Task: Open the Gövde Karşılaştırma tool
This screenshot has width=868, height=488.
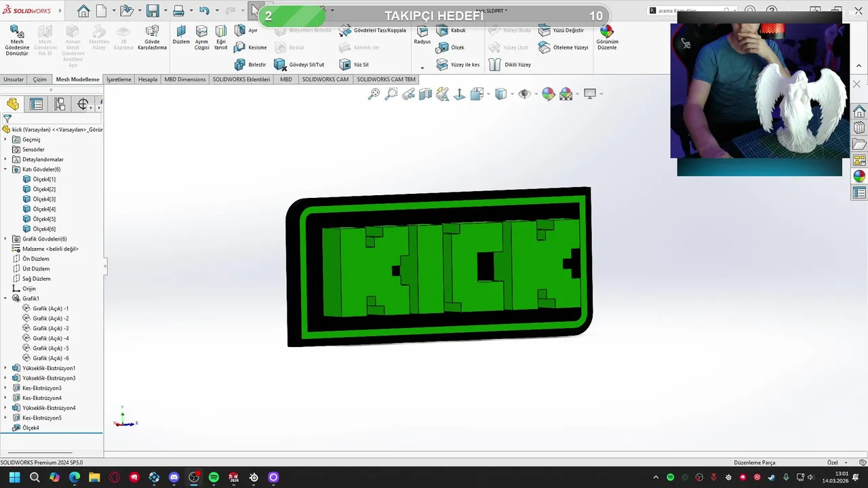Action: pos(152,38)
